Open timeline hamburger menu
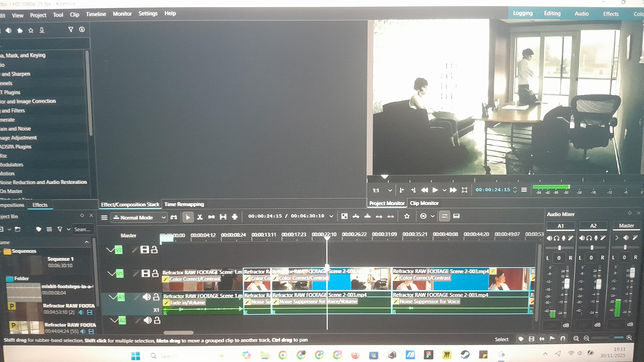Viewport: 644px width, 362px height. click(104, 217)
